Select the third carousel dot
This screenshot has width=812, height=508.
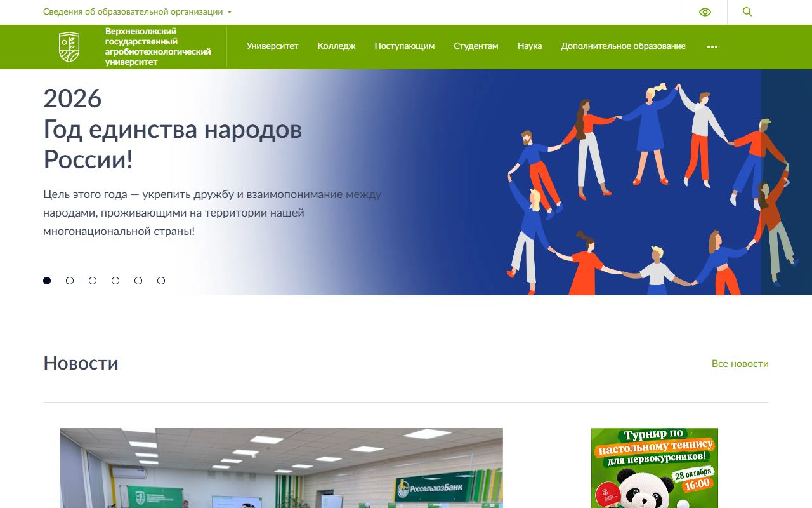pos(93,281)
